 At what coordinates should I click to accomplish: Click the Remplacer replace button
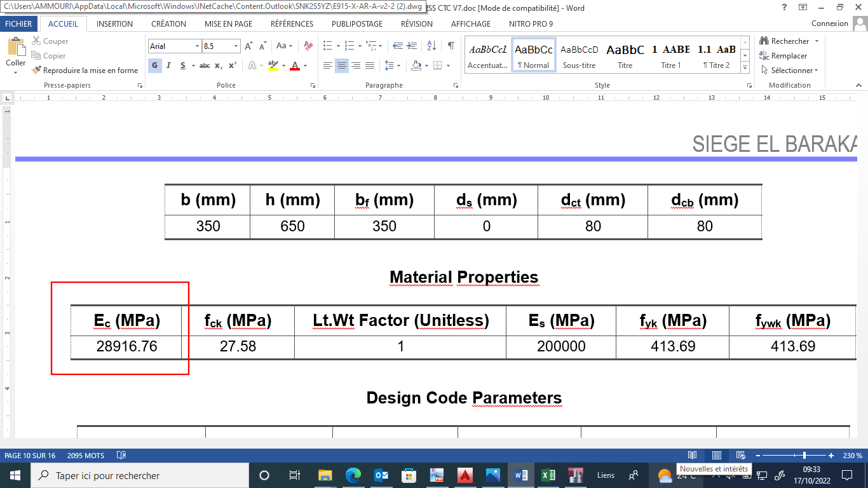coord(783,56)
